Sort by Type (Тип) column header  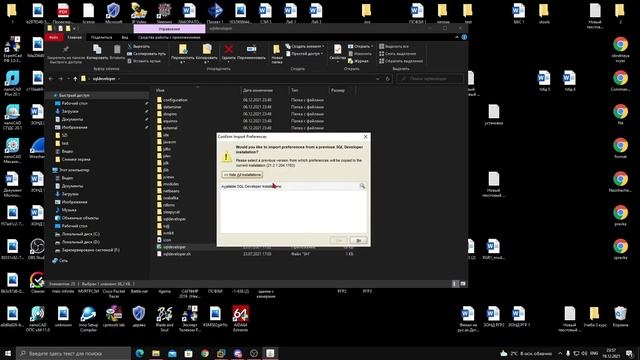(308, 90)
